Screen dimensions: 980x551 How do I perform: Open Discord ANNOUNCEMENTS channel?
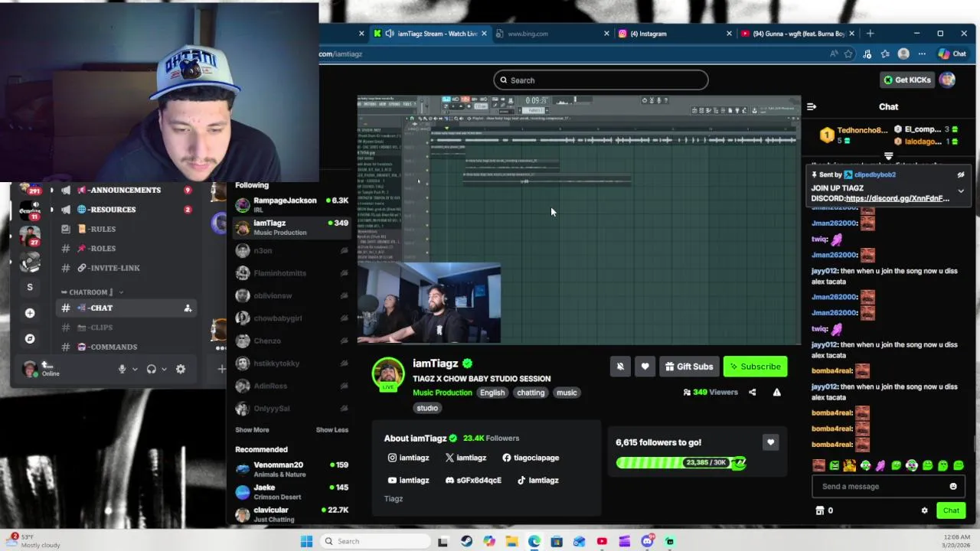tap(126, 190)
